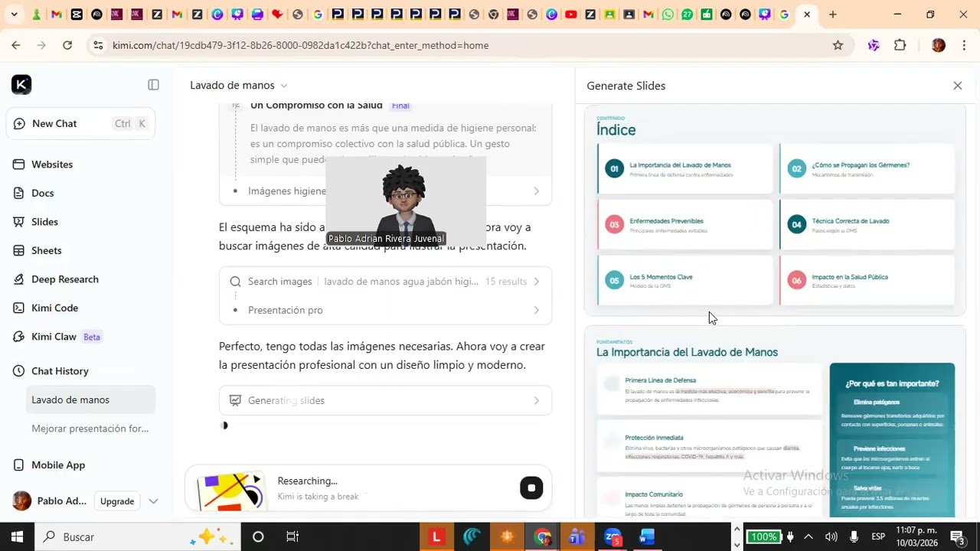980x551 pixels.
Task: Open Kimi Code in the sidebar
Action: click(54, 308)
